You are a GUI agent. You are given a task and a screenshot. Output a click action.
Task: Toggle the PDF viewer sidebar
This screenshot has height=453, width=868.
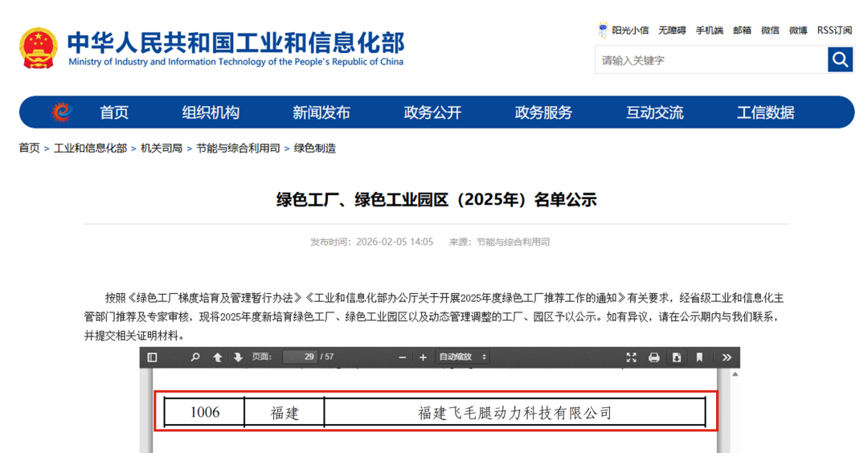tap(152, 357)
